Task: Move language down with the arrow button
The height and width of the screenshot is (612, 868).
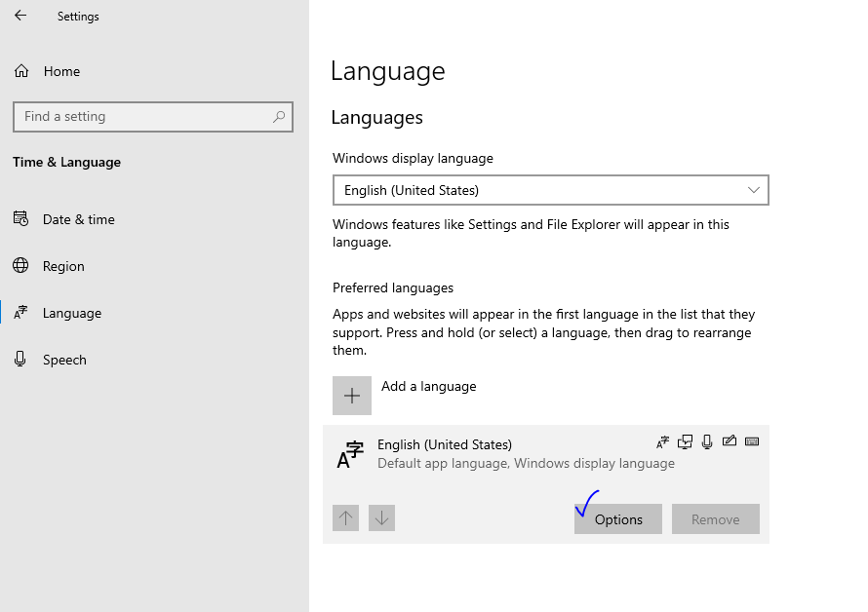Action: tap(382, 517)
